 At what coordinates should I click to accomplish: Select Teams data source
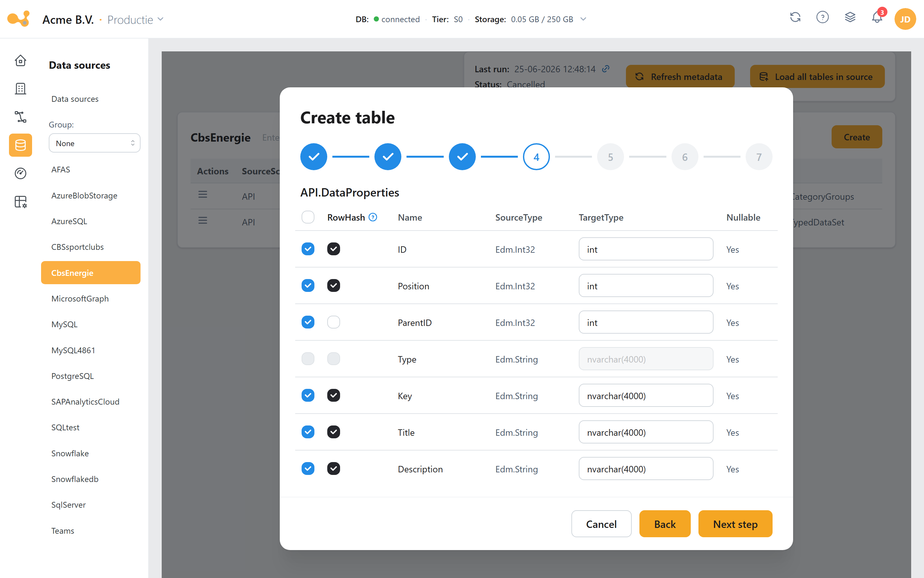pos(63,530)
